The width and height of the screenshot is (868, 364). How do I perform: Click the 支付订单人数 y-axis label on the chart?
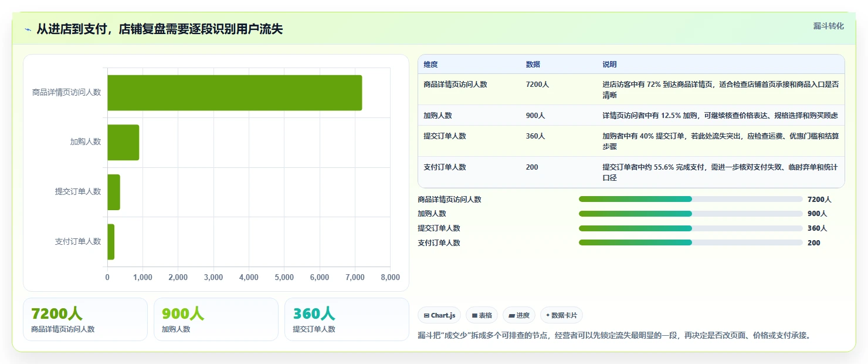(78, 241)
